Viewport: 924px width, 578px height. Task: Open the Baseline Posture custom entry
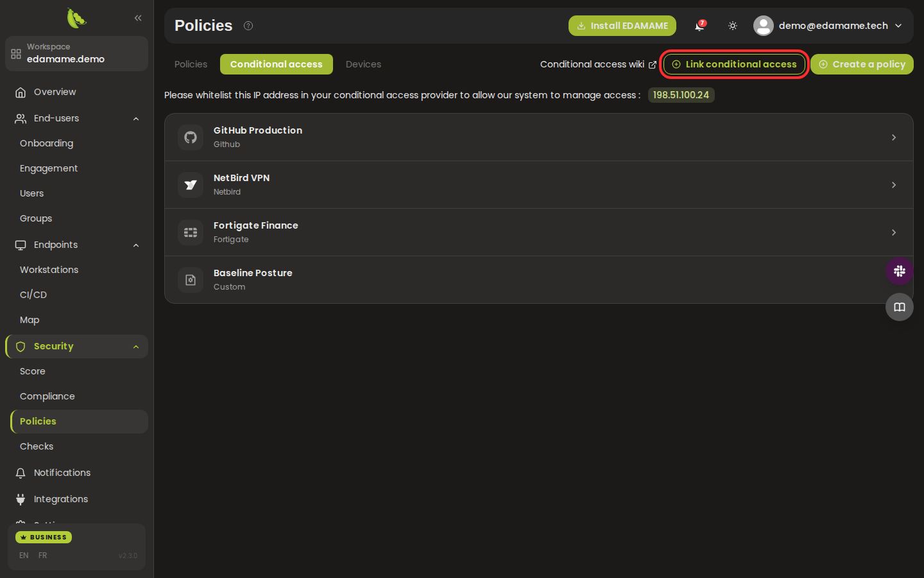coord(539,280)
